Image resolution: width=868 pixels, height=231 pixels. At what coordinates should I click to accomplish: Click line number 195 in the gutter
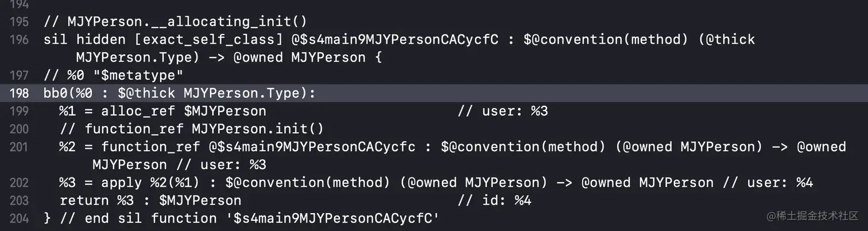coord(19,22)
